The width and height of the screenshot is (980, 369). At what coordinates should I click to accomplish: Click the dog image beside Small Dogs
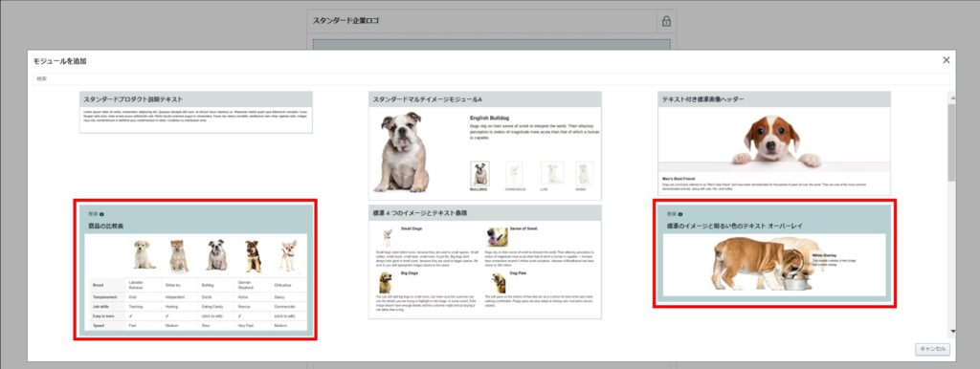(x=387, y=237)
